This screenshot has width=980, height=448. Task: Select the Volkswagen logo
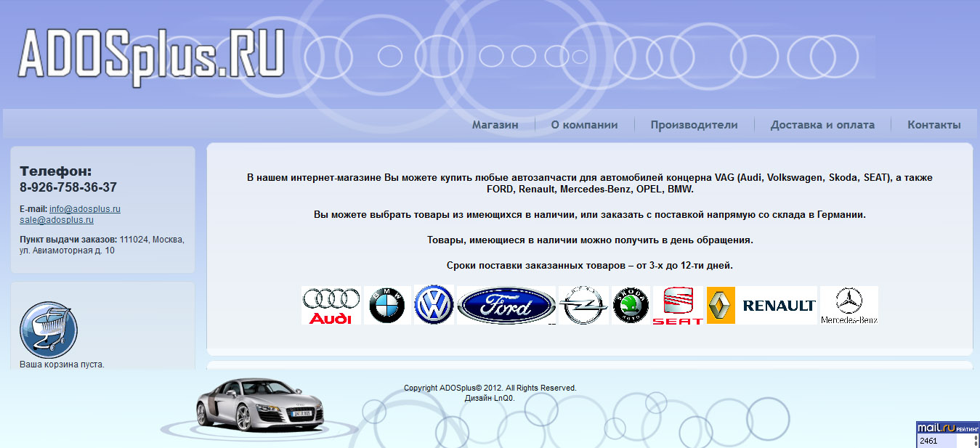tap(434, 305)
